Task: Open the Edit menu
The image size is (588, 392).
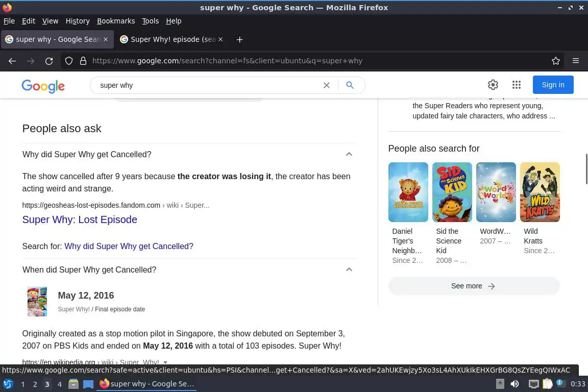Action: coord(29,21)
